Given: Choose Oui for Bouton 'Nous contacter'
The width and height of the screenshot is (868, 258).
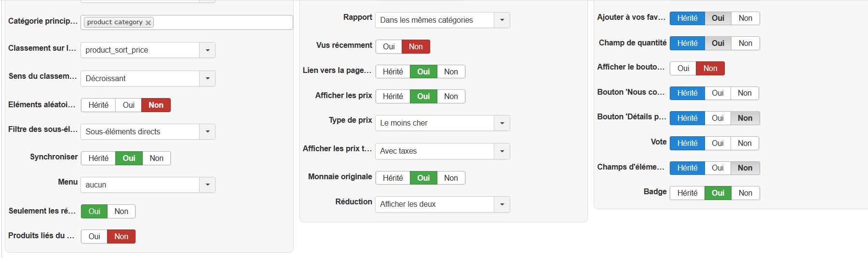Looking at the screenshot, I should (x=718, y=93).
